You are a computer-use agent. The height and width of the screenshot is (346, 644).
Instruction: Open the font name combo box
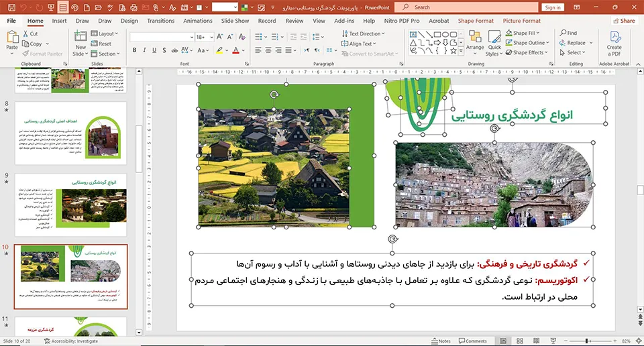point(162,37)
